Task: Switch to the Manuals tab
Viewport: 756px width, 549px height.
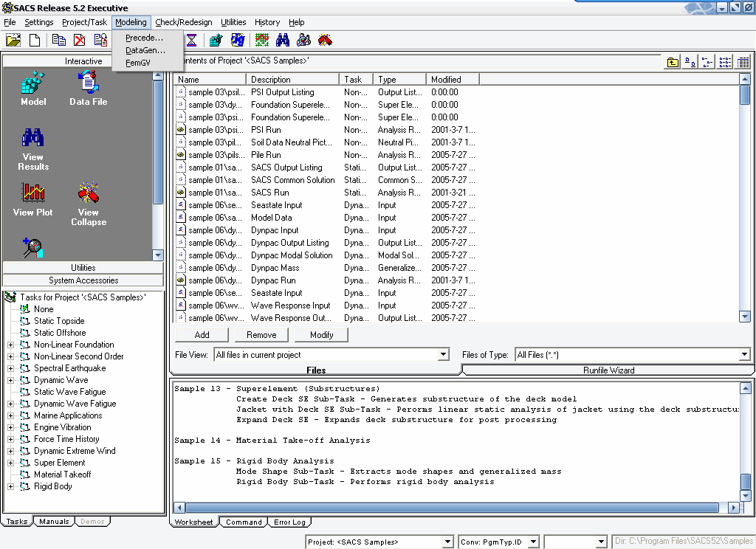Action: tap(54, 522)
